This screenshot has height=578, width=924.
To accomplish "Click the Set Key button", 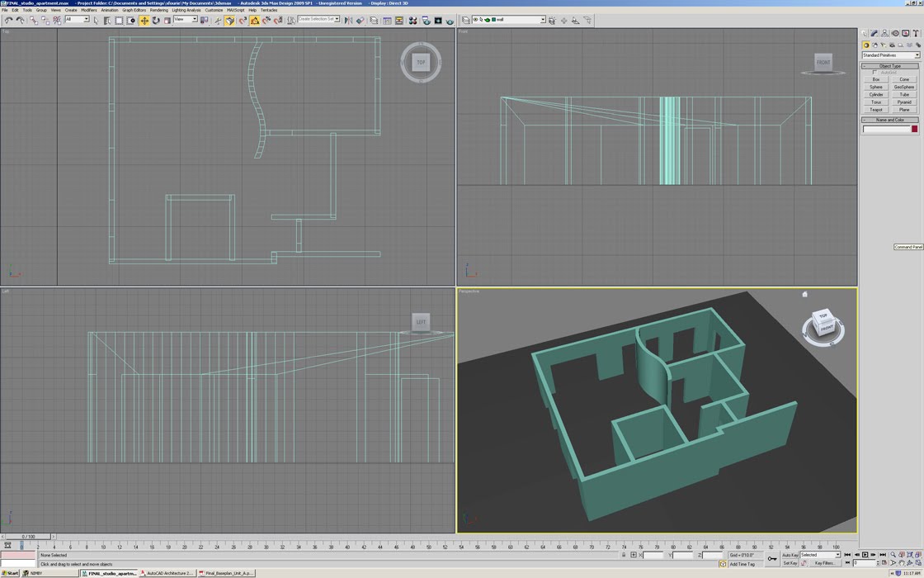I will click(x=790, y=563).
